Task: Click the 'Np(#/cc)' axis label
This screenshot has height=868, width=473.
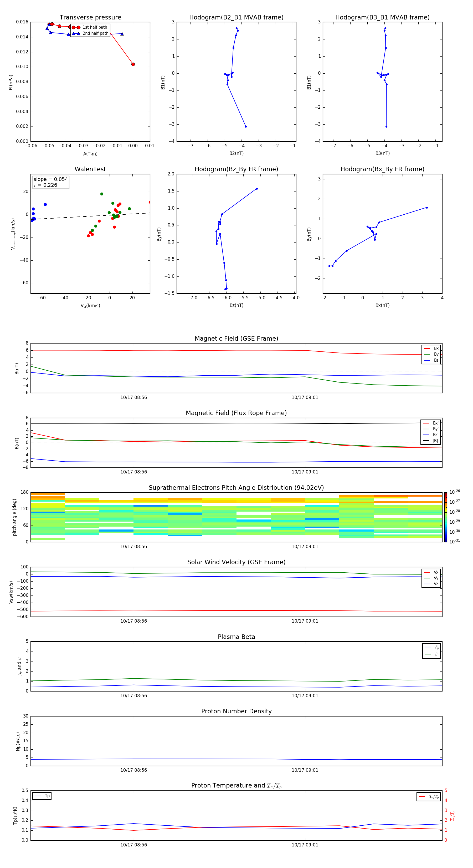Action: (x=18, y=741)
